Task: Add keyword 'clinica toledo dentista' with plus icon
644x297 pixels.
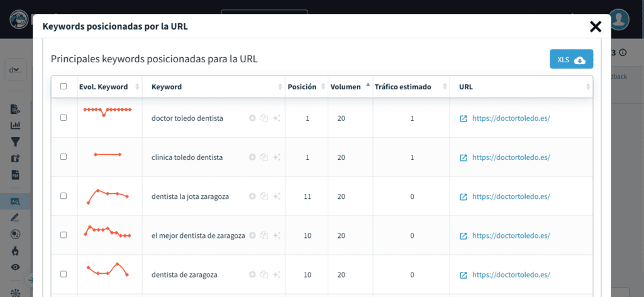Action: click(252, 157)
